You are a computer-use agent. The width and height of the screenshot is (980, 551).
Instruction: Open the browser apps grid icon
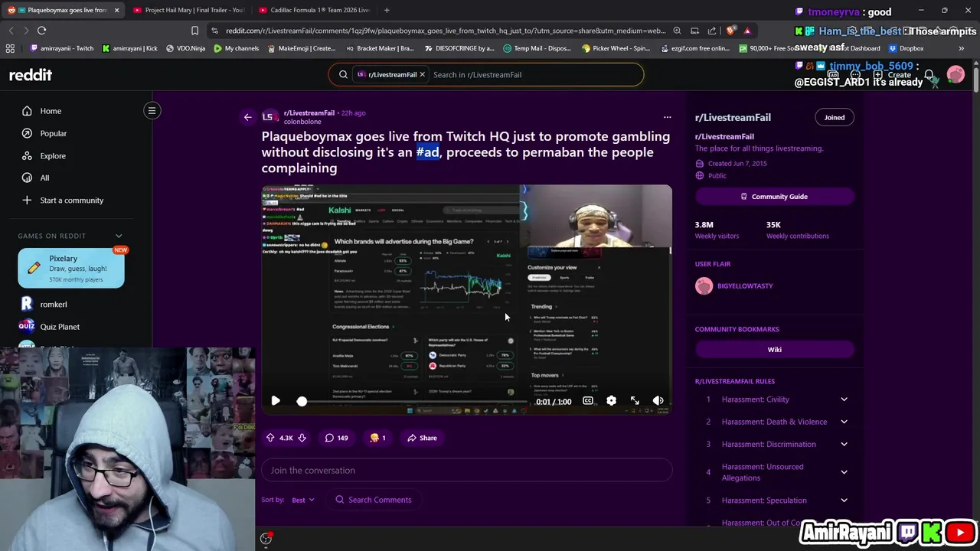(x=10, y=48)
